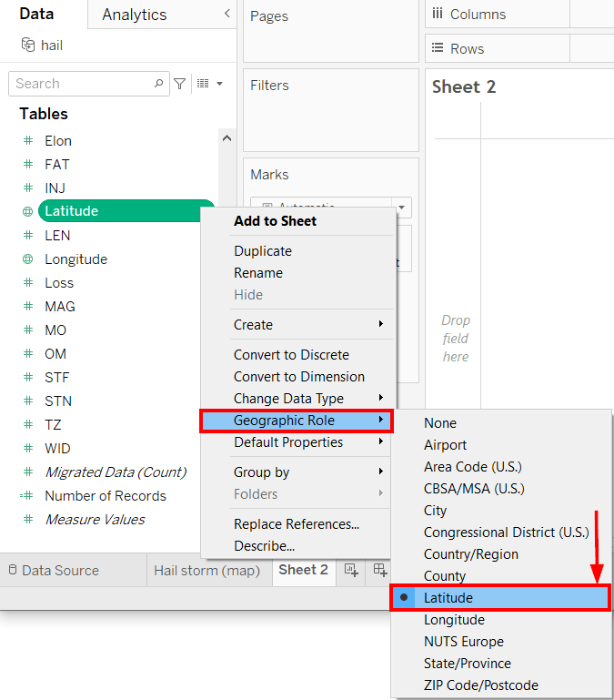614x700 pixels.
Task: Expand the Create submenu
Action: click(x=311, y=325)
